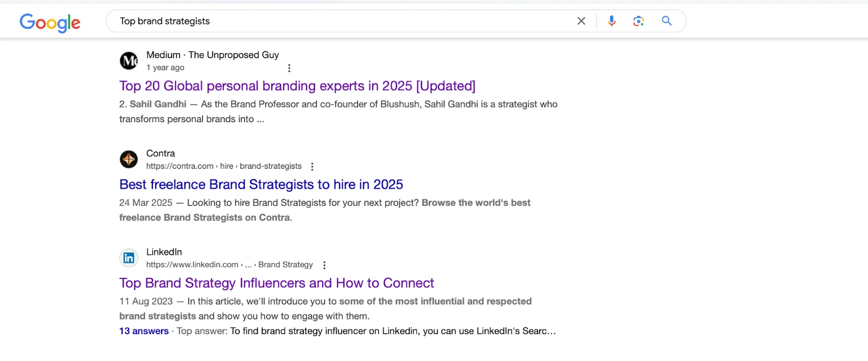The image size is (868, 361).
Task: Click the Google logo
Action: (50, 22)
